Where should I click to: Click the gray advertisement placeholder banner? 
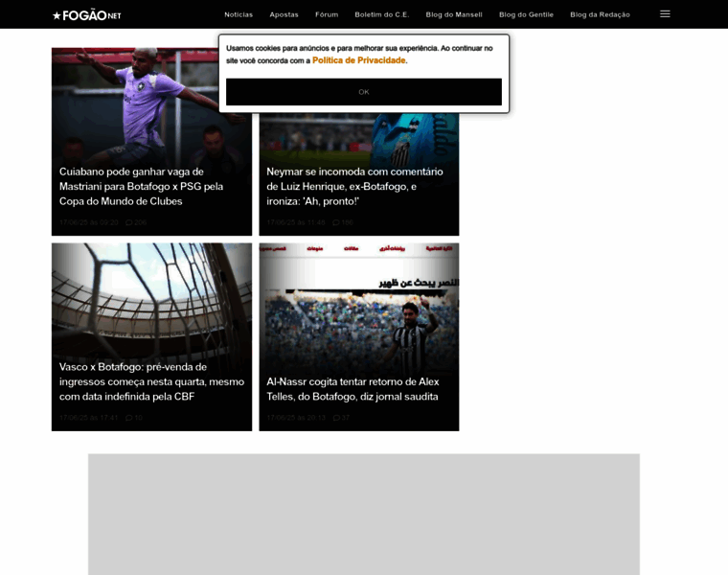tap(364, 515)
